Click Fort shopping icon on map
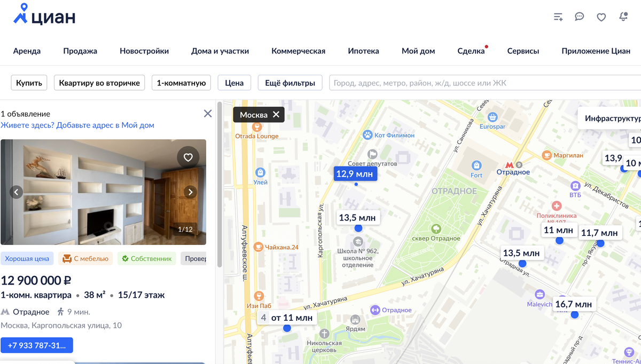The width and height of the screenshot is (641, 364). (x=476, y=165)
